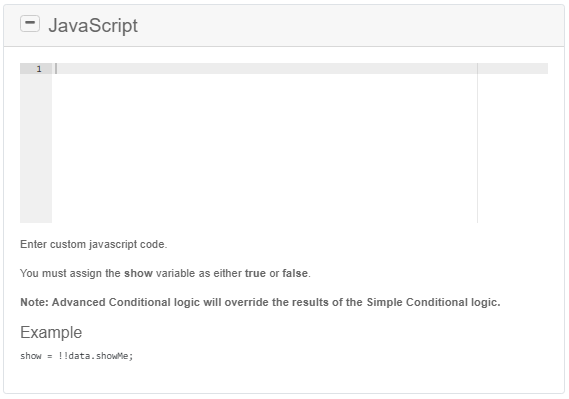Select line number 1 in gutter
Viewport: 569px width, 399px height.
pos(39,69)
